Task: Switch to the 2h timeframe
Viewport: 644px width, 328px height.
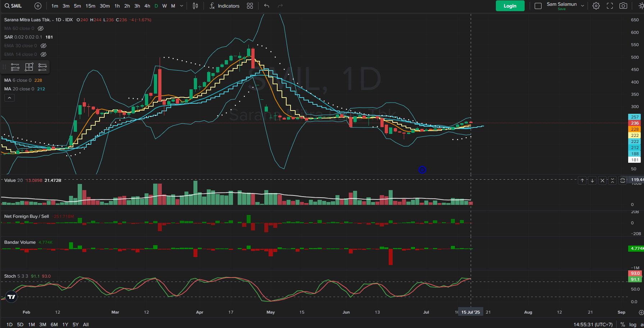Action: click(127, 6)
